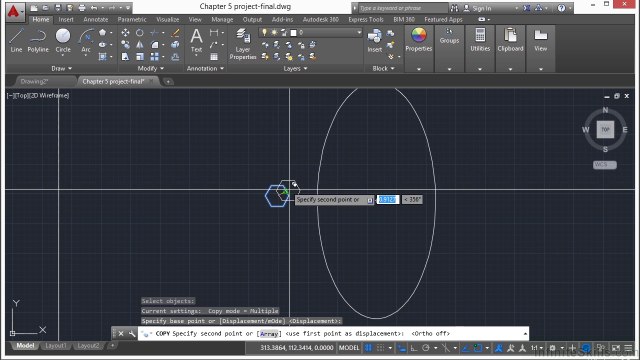Switch to the Parametric ribbon tab

tap(132, 19)
